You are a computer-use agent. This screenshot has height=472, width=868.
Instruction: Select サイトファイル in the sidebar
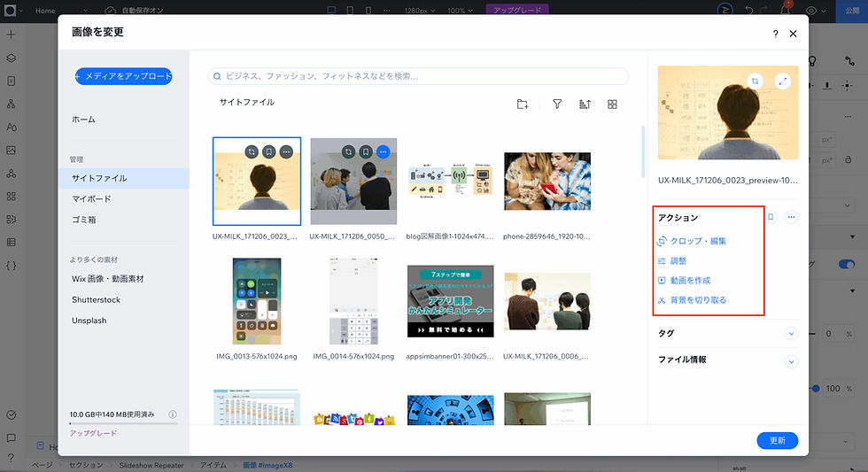[x=123, y=178]
